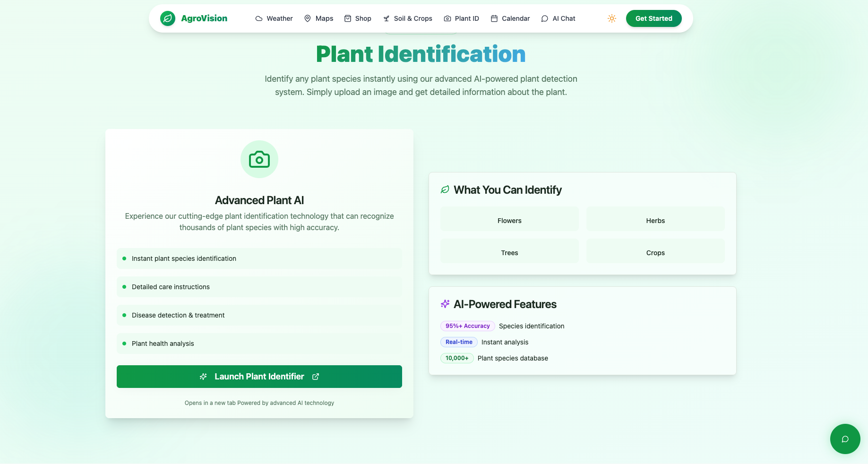Click the AgroVision leaf logo icon
Image resolution: width=868 pixels, height=464 pixels.
point(168,18)
